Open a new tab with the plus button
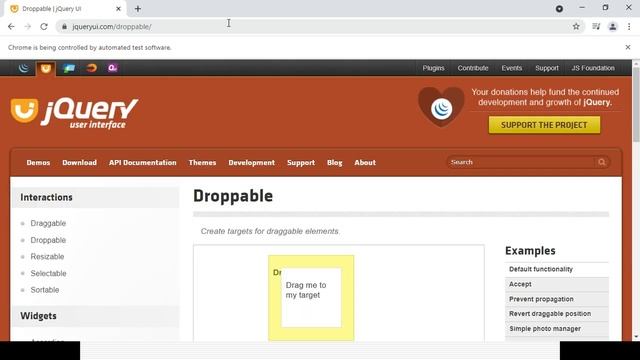 pyautogui.click(x=138, y=9)
